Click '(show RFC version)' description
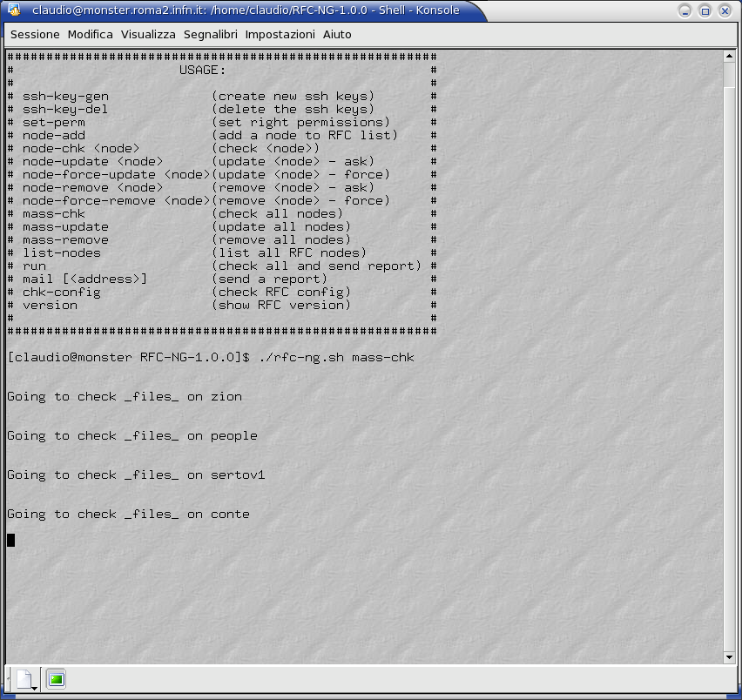 click(x=281, y=305)
